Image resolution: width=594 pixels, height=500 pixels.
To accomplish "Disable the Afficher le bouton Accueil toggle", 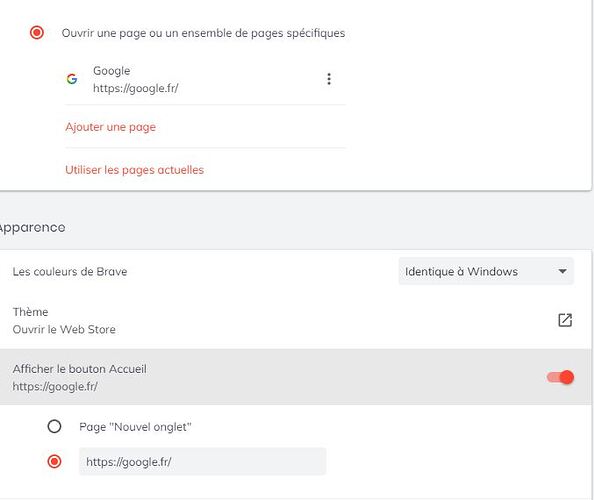I will 560,377.
